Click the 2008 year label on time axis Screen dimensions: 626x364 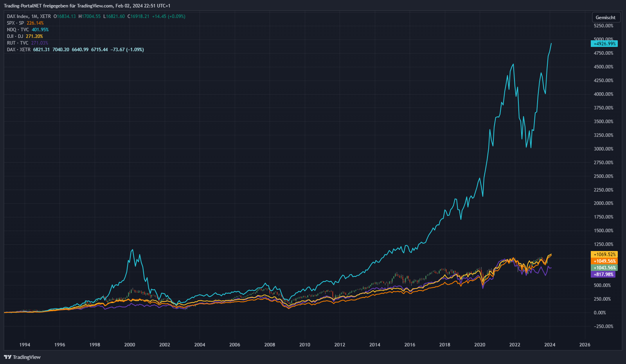[x=270, y=345]
